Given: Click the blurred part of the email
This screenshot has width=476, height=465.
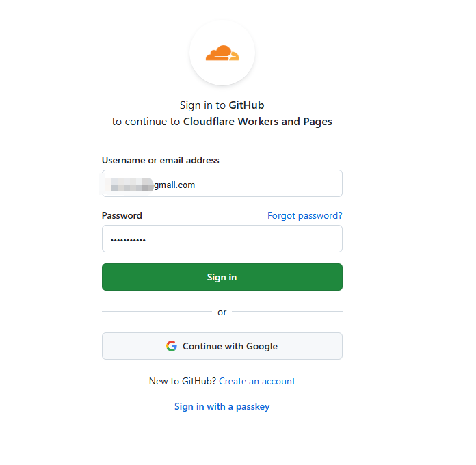Looking at the screenshot, I should click(130, 185).
